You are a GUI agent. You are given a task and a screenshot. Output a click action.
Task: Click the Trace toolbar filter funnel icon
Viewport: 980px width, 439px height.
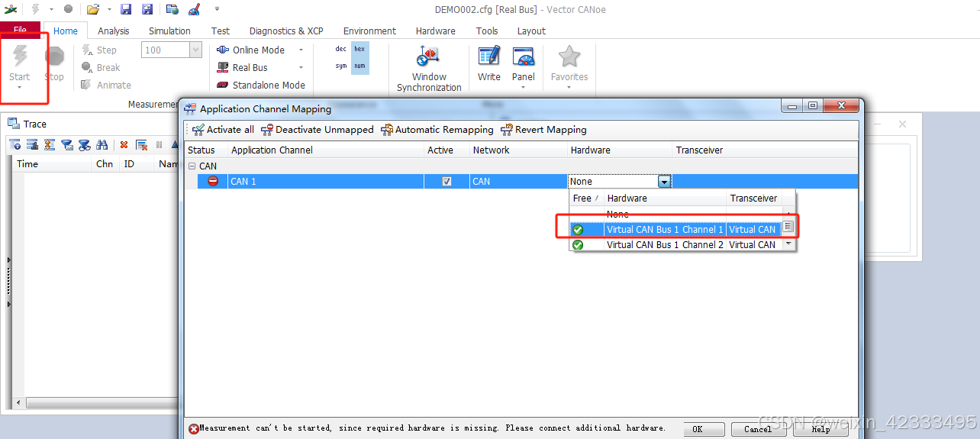tap(67, 144)
